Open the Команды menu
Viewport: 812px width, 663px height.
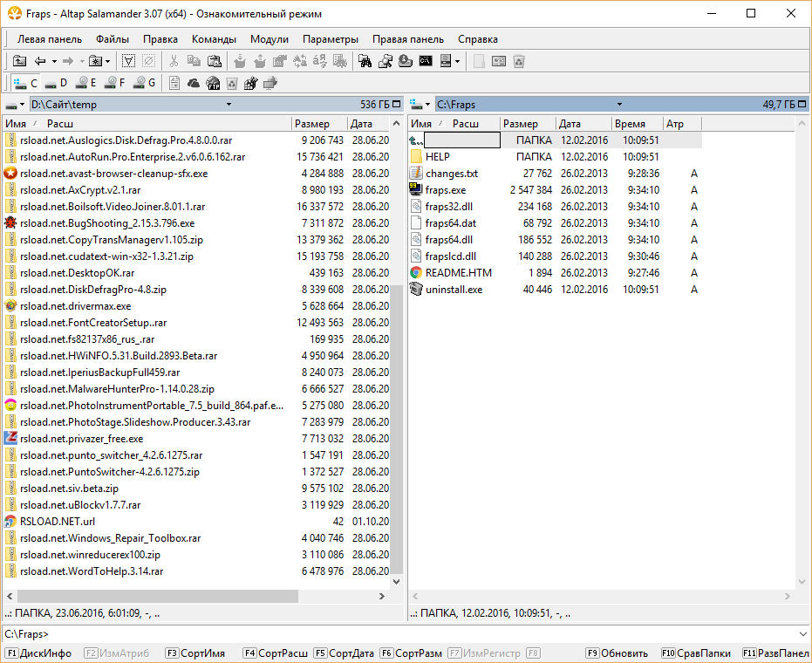[214, 39]
